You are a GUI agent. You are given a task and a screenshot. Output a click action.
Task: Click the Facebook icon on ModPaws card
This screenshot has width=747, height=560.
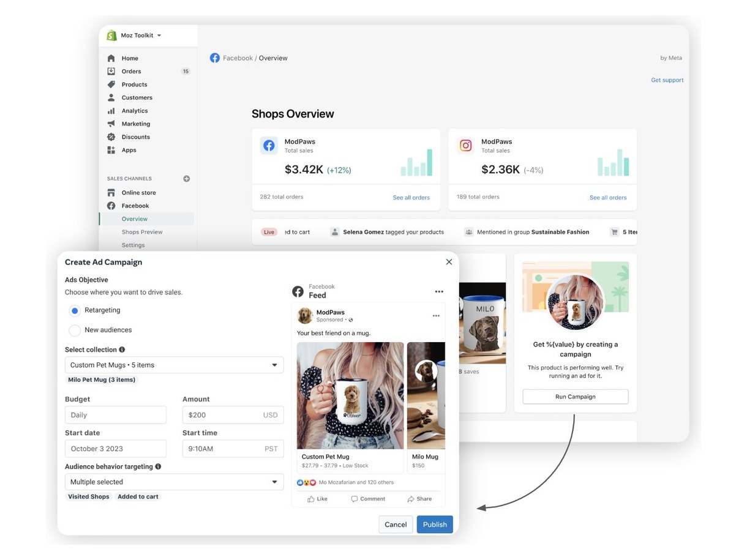(269, 146)
